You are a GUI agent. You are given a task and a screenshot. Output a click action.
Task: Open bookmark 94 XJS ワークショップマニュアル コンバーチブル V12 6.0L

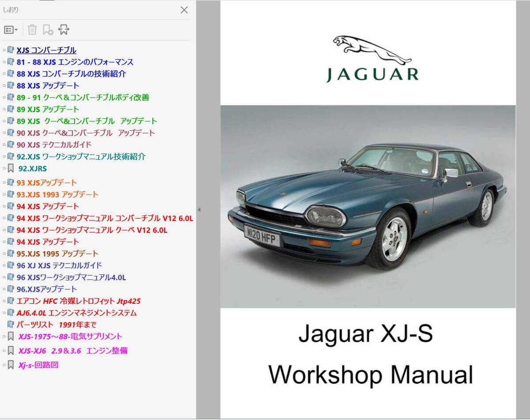coord(105,218)
